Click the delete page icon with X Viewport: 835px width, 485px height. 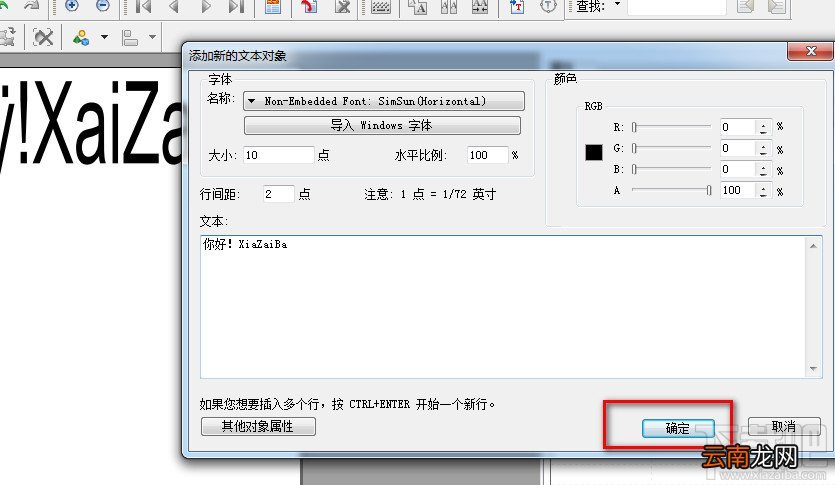[x=342, y=6]
